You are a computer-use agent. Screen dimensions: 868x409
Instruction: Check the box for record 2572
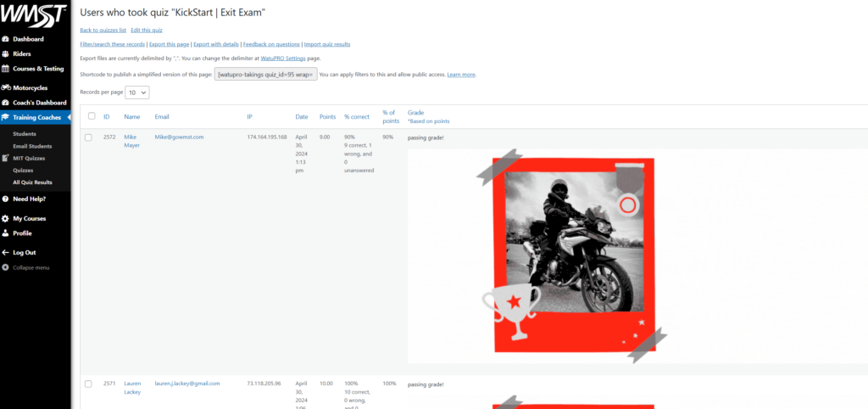tap(88, 137)
